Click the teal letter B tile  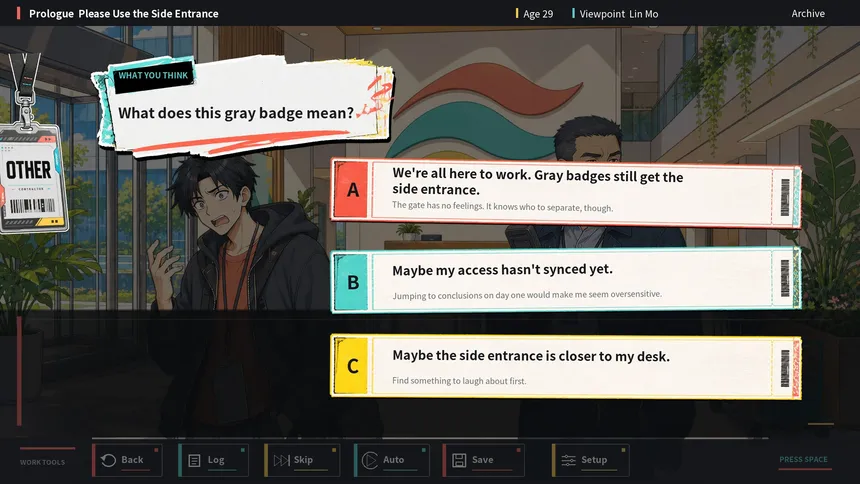pos(352,282)
